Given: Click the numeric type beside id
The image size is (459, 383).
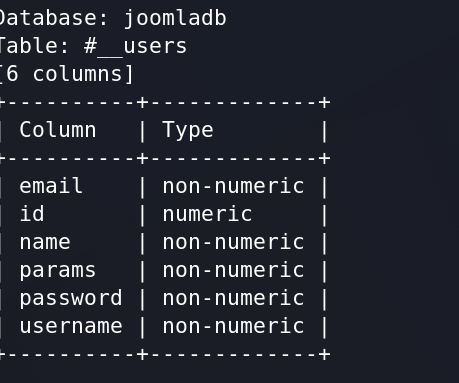Looking at the screenshot, I should (207, 214).
